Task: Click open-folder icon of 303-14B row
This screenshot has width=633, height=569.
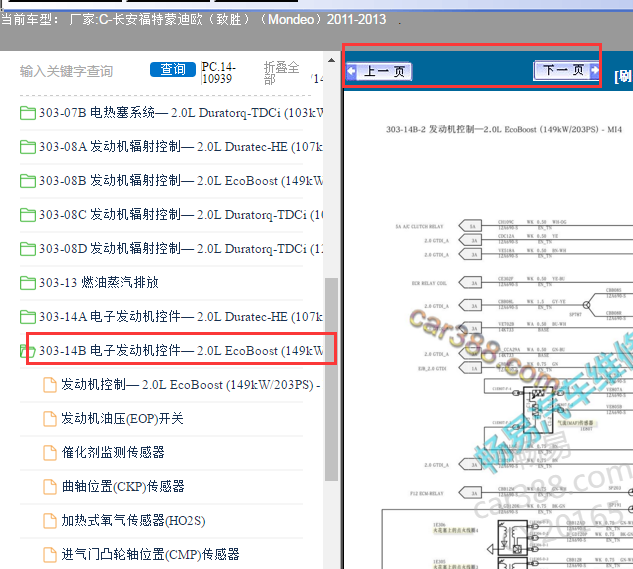Action: coord(27,351)
